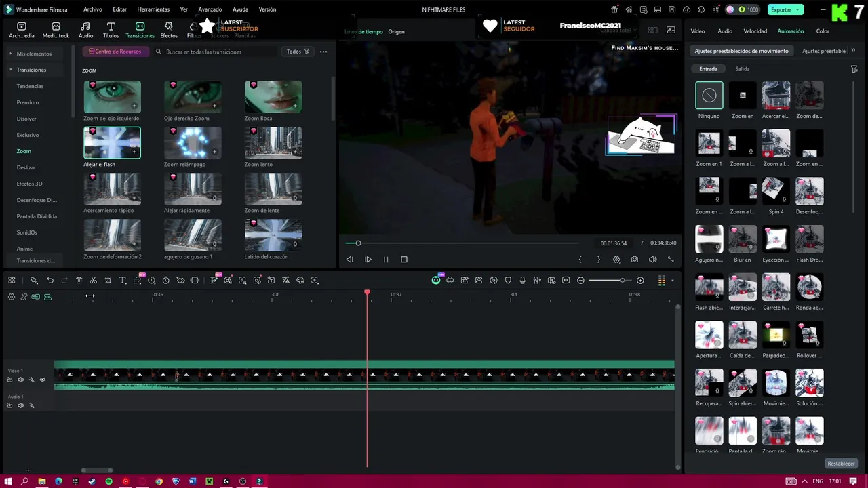Open Spotify from Windows taskbar
The height and width of the screenshot is (488, 868).
tap(108, 481)
